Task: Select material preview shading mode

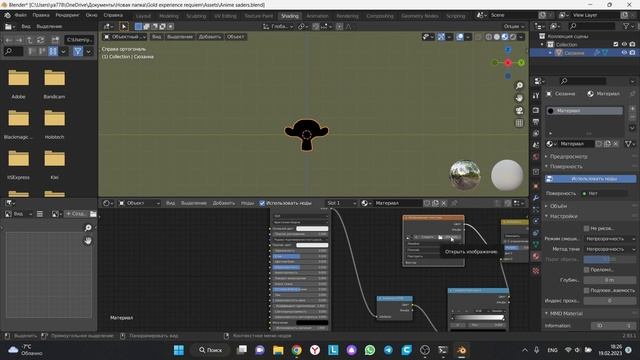Action: 505,37
